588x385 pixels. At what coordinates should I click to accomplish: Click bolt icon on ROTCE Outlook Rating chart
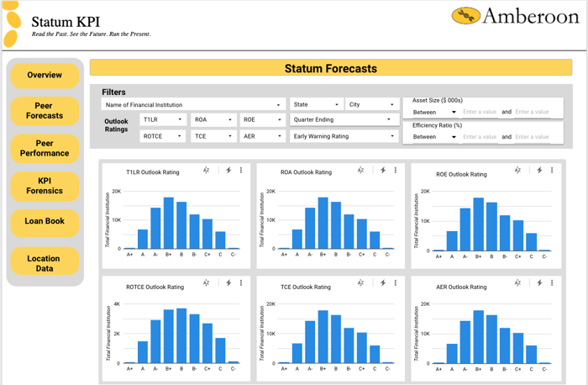coord(228,283)
